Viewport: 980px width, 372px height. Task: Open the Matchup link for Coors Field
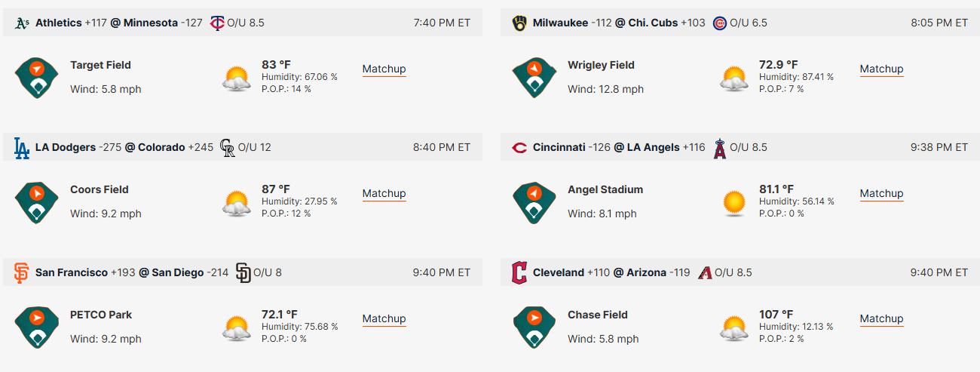coord(384,194)
